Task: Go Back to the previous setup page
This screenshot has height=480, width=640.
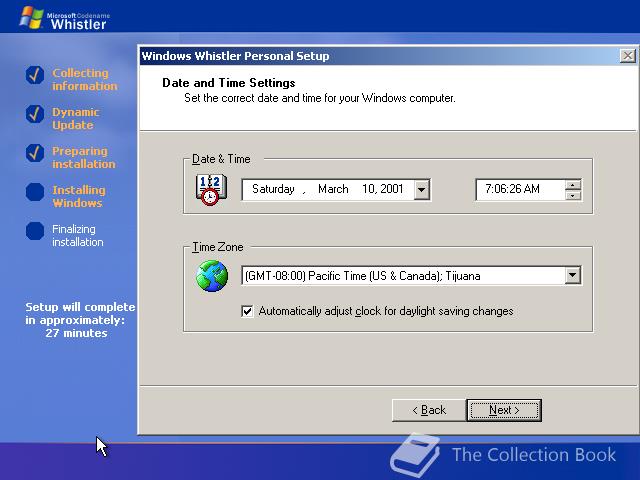Action: coord(429,410)
